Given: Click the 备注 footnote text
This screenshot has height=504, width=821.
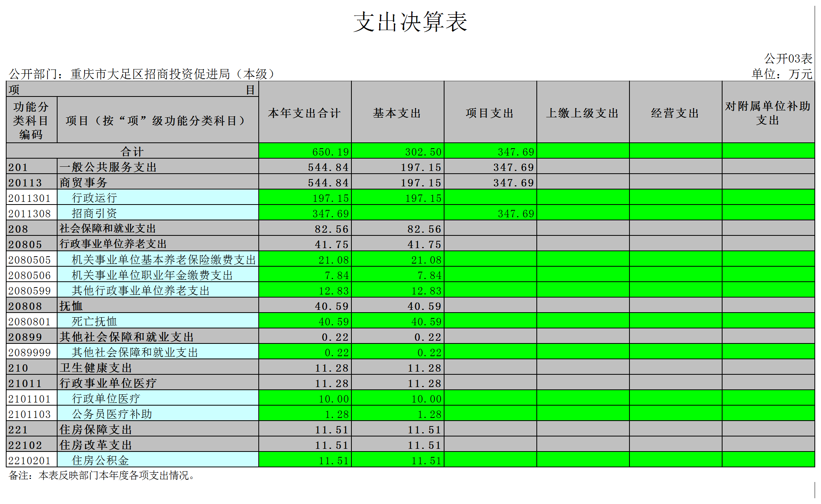Looking at the screenshot, I should (102, 475).
